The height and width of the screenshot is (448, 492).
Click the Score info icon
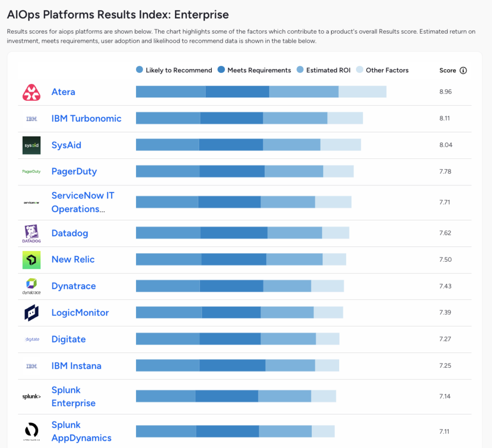463,70
